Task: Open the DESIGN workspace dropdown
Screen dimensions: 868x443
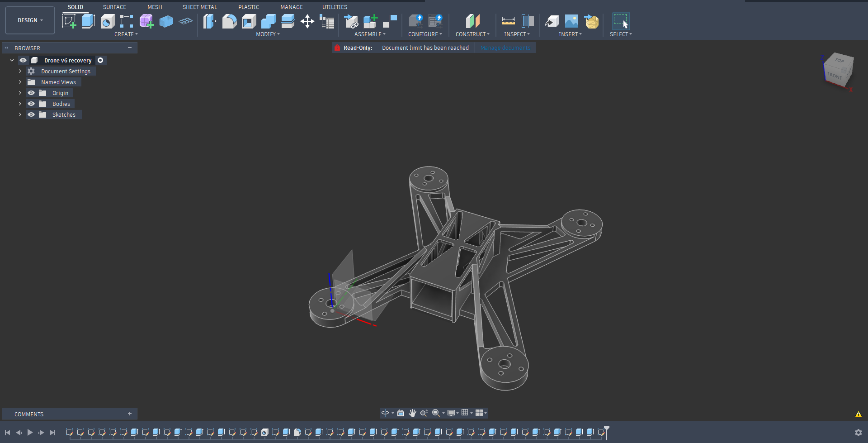Action: (30, 20)
